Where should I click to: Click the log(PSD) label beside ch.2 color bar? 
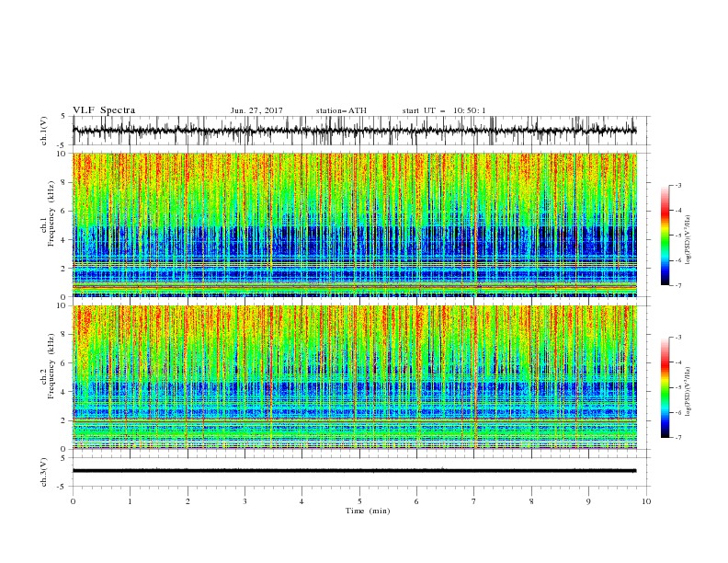click(688, 392)
